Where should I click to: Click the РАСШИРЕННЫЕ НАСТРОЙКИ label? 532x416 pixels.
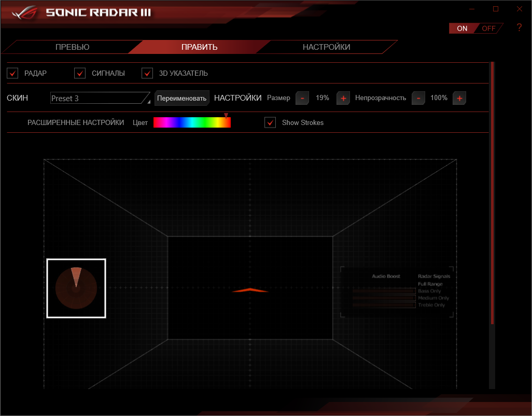coord(76,122)
